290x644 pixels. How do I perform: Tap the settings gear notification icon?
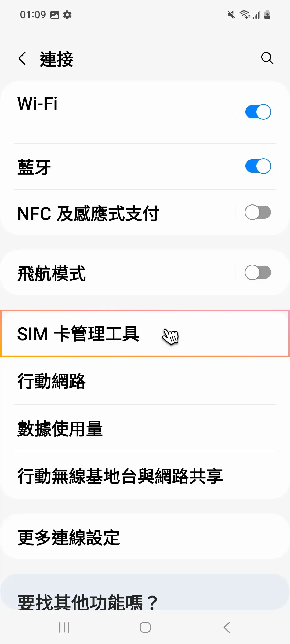pyautogui.click(x=67, y=15)
